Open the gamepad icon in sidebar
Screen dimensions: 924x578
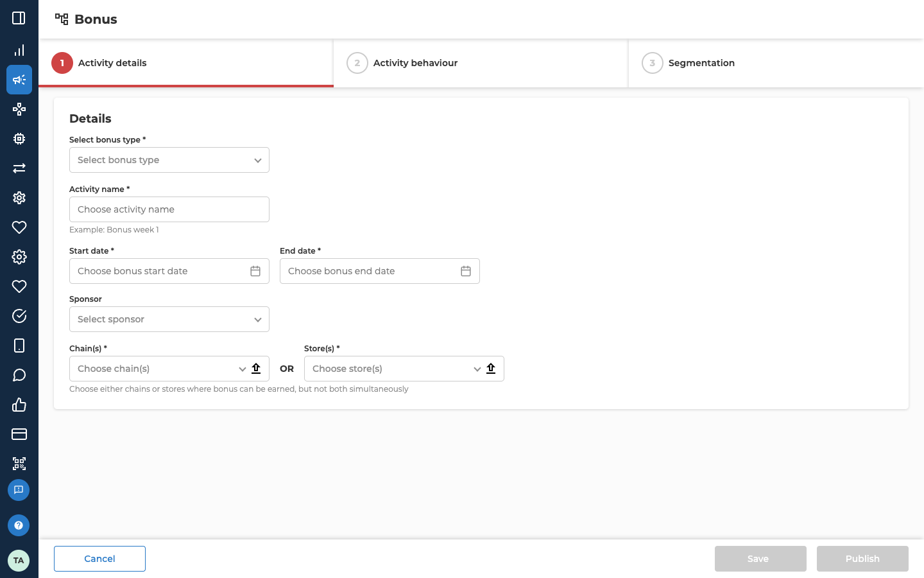pos(19,109)
